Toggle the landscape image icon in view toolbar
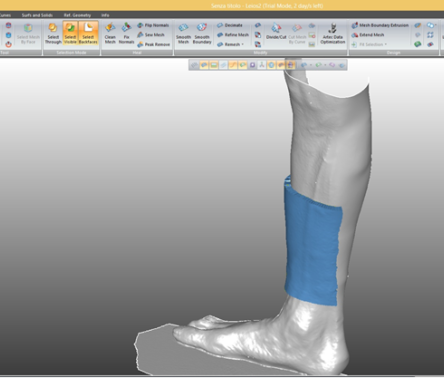This screenshot has height=378, width=444. click(214, 65)
